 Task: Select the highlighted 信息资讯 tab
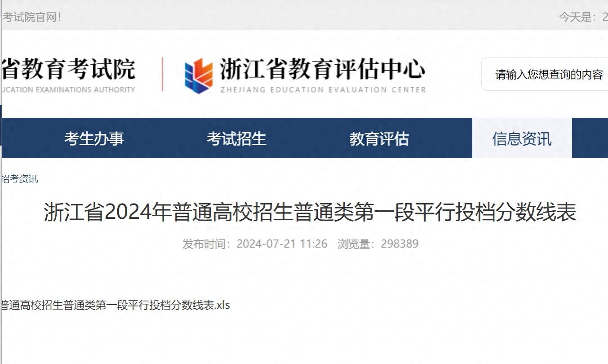(522, 138)
